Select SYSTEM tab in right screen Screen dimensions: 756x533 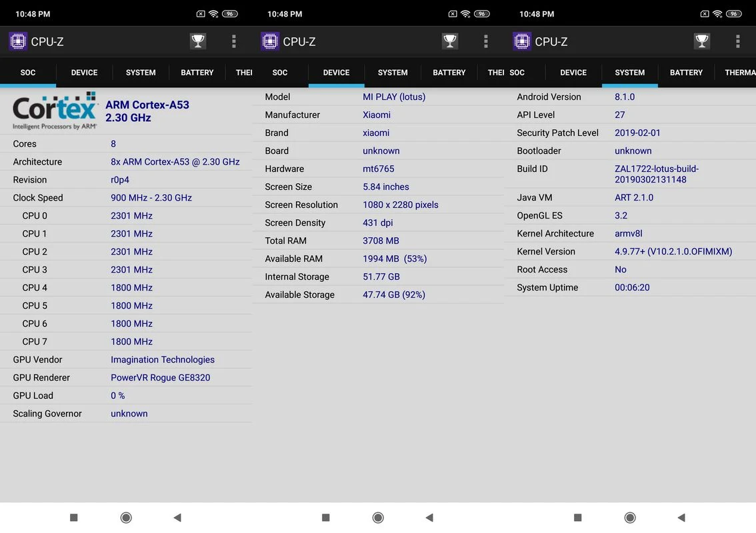[630, 73]
